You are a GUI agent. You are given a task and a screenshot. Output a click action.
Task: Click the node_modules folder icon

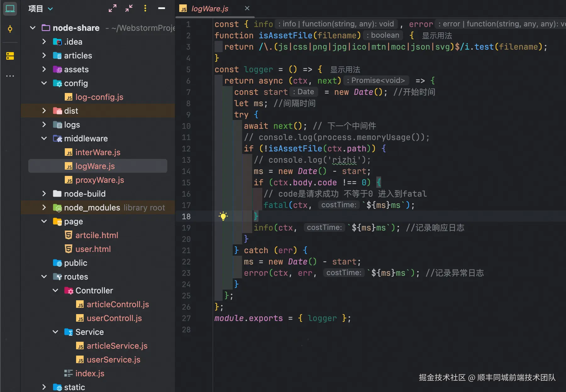pos(57,208)
